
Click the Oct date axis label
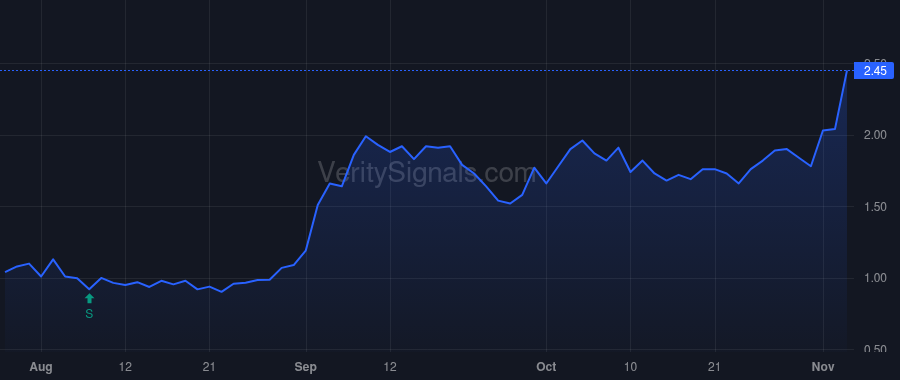(546, 367)
